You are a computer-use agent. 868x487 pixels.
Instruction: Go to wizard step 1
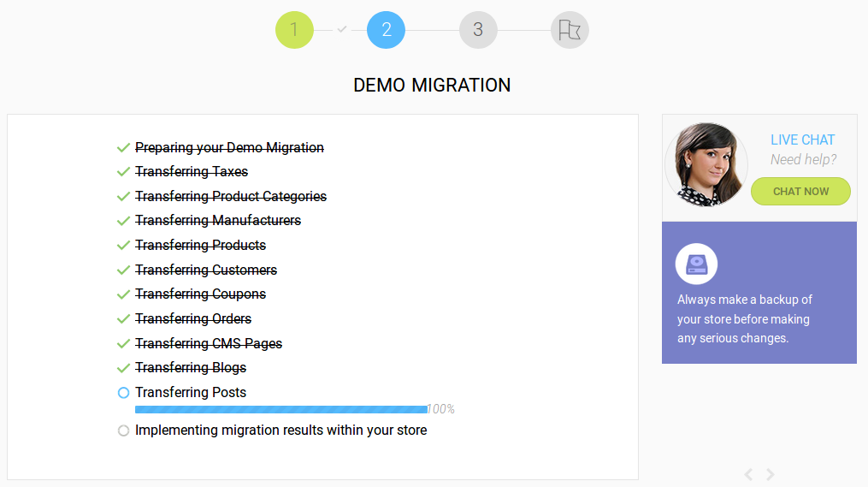click(294, 30)
